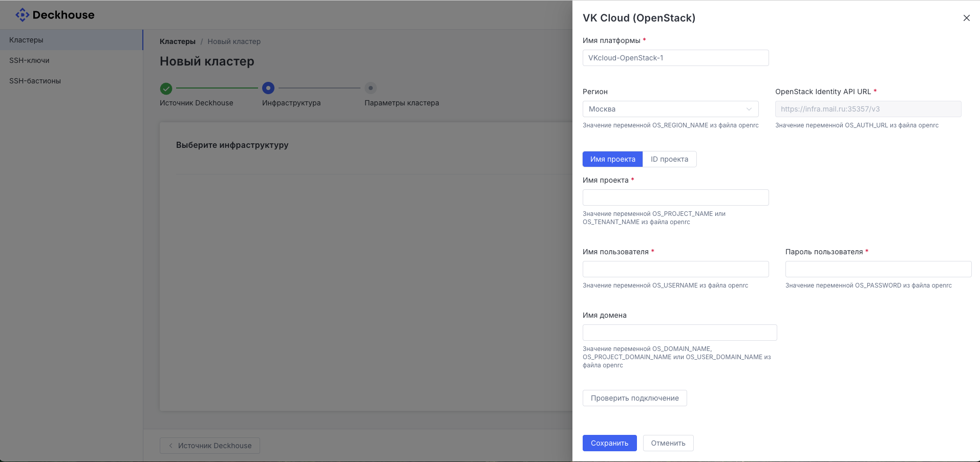Close the VK Cloud (OpenStack) panel
The image size is (980, 462).
[x=967, y=18]
